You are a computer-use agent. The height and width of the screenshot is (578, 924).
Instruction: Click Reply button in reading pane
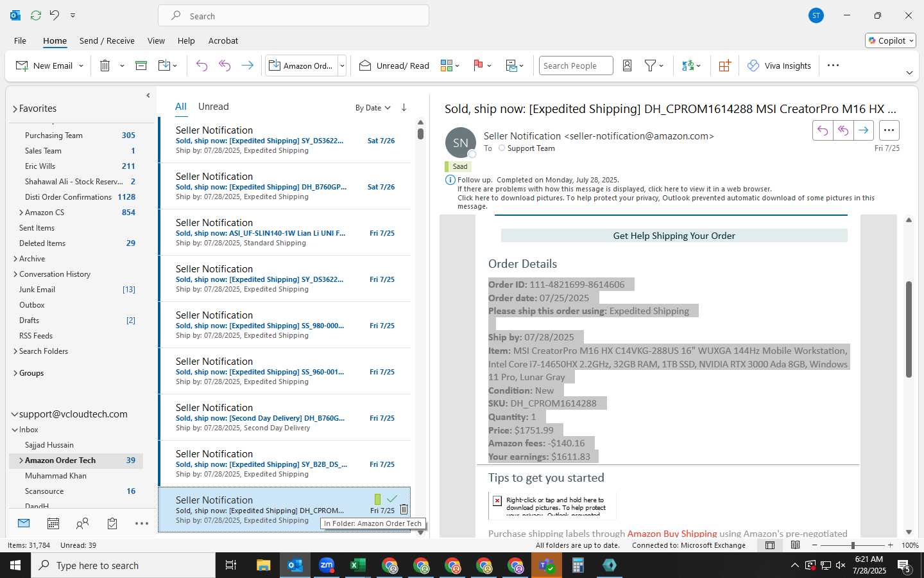pyautogui.click(x=823, y=130)
